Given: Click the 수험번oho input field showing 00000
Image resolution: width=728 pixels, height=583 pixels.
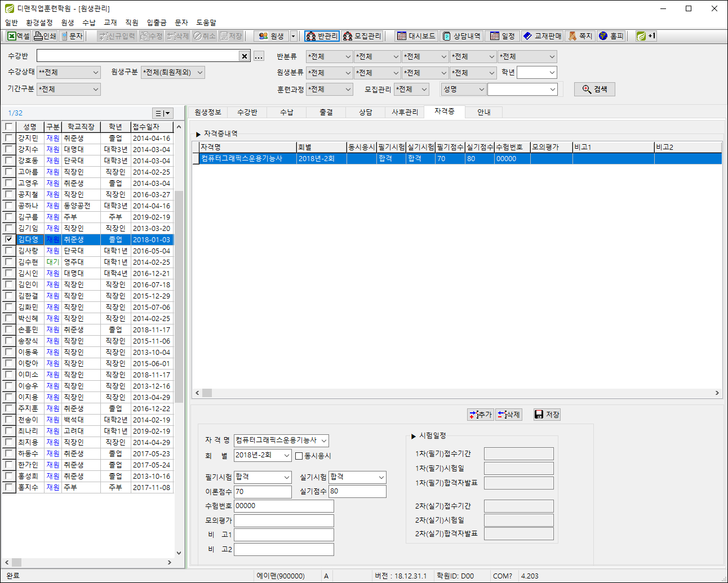Looking at the screenshot, I should tap(284, 506).
